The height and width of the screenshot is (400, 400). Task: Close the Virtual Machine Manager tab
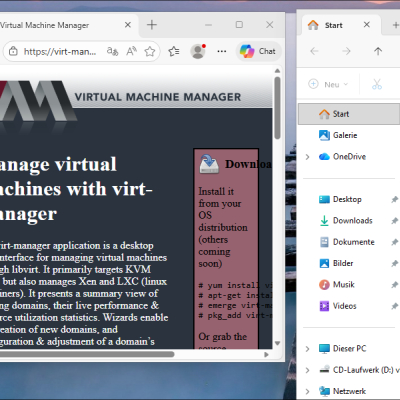[x=128, y=25]
